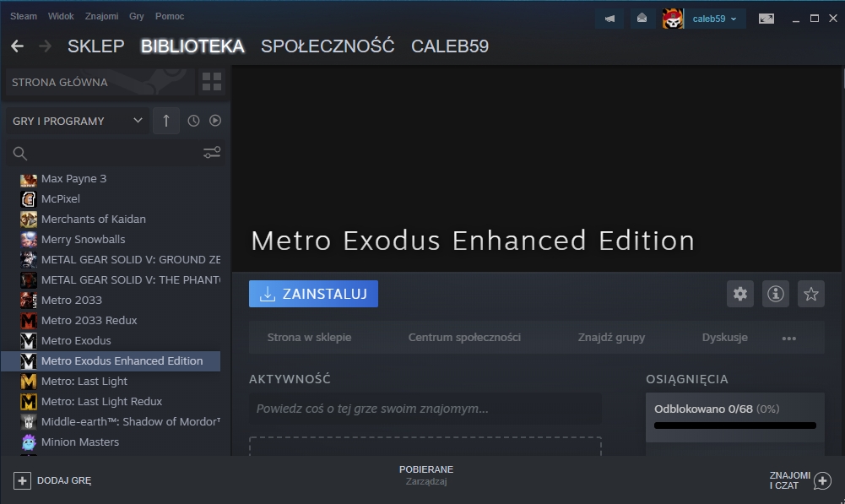The image size is (845, 504).
Task: Open the Gry menu
Action: (137, 16)
